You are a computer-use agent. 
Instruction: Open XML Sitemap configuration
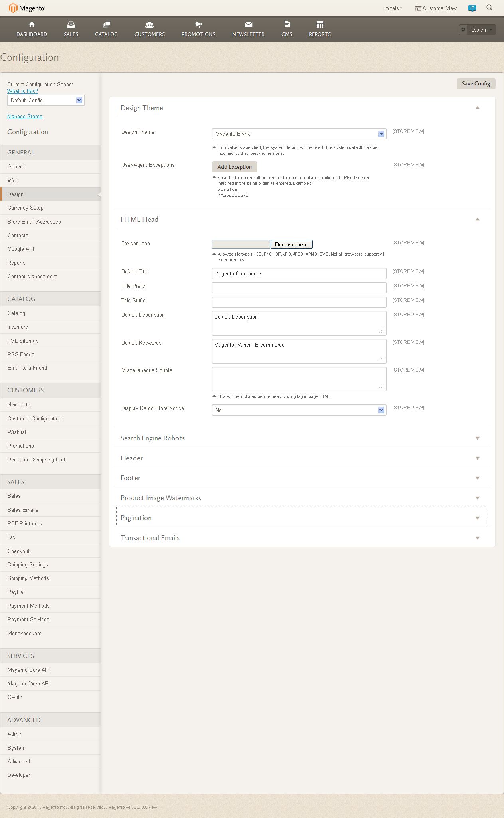click(x=50, y=341)
